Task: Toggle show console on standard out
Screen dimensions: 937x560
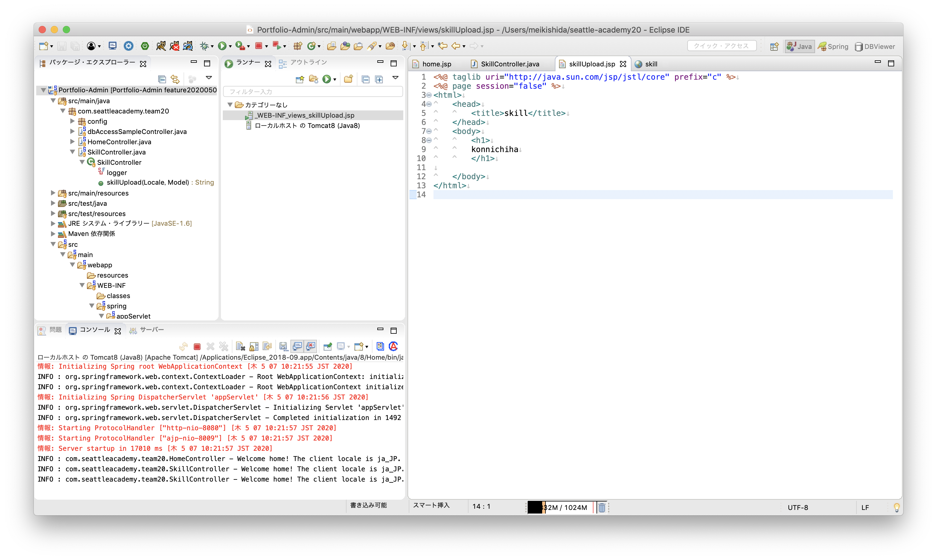Action: click(x=297, y=346)
